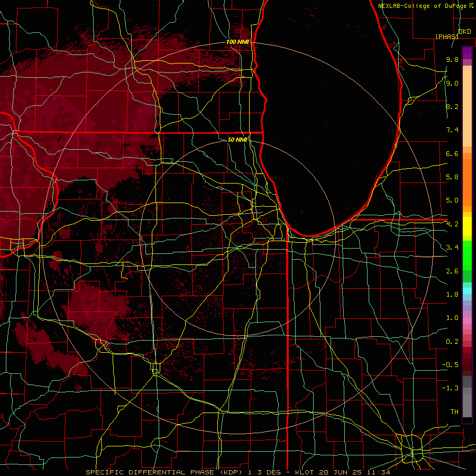Click the 3.4 value on the scale

pos(452,248)
